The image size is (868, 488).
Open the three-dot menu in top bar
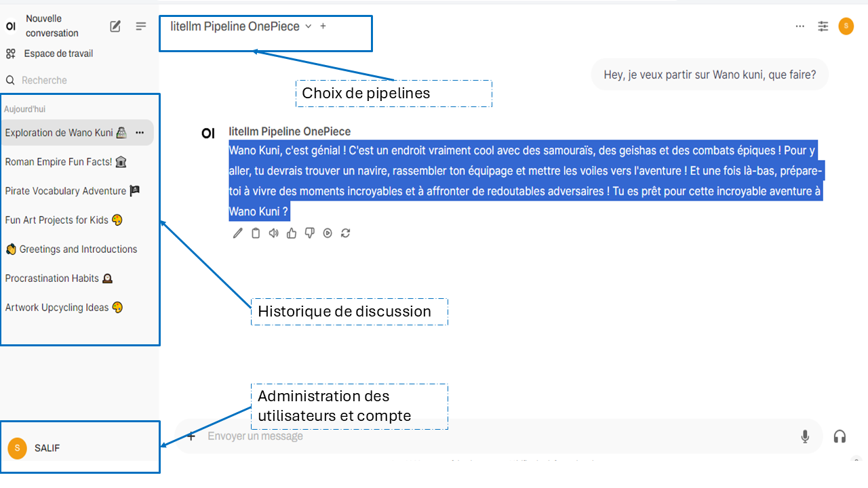pos(800,26)
